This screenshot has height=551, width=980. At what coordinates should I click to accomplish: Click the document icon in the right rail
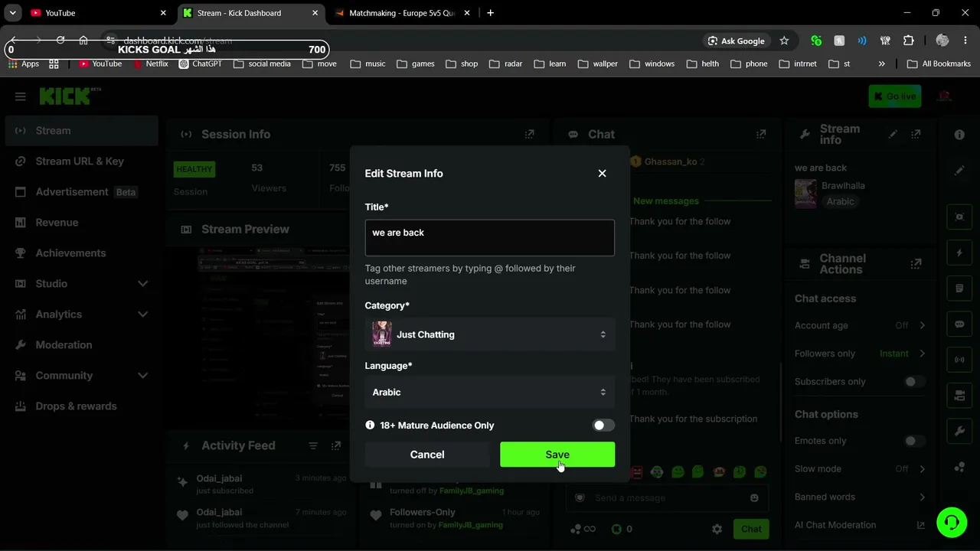959,289
